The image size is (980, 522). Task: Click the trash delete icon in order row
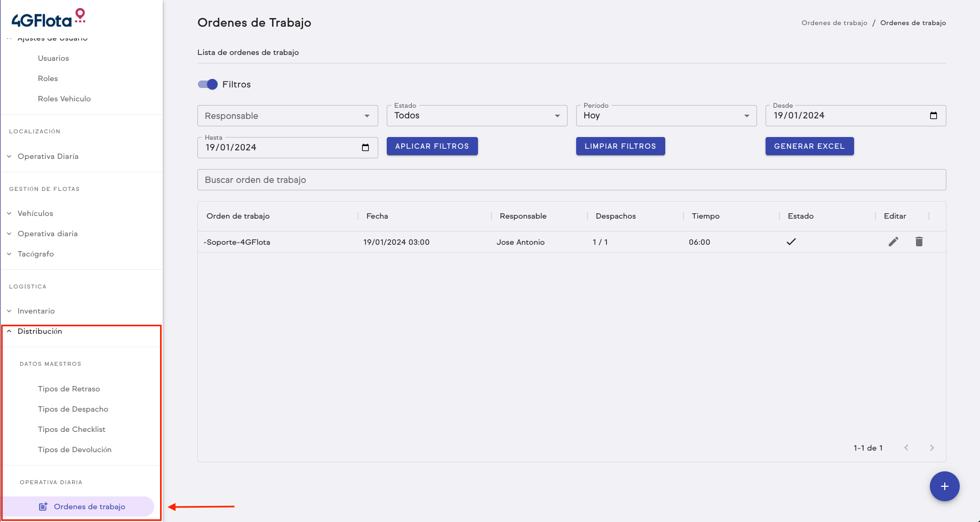pos(919,242)
